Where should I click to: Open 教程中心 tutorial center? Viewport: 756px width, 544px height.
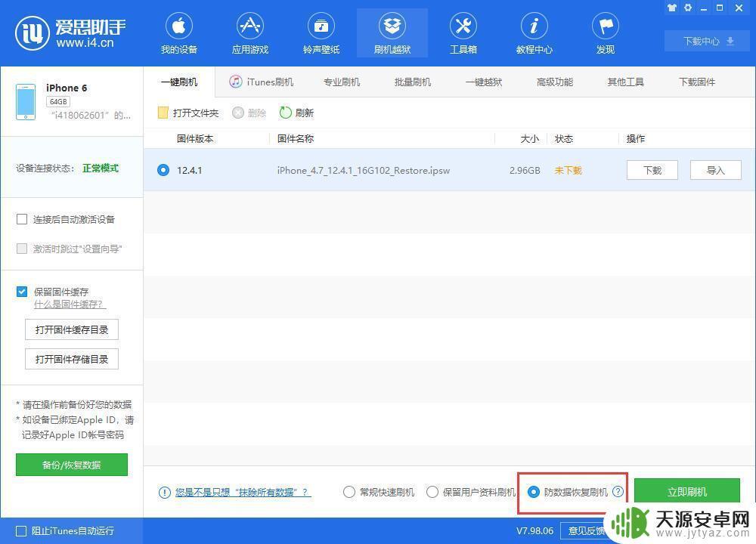(534, 34)
